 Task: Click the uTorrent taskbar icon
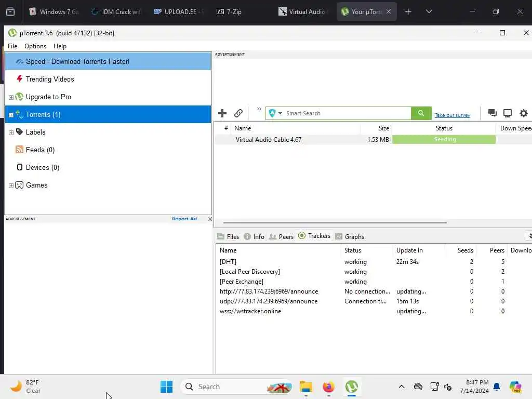tap(352, 387)
